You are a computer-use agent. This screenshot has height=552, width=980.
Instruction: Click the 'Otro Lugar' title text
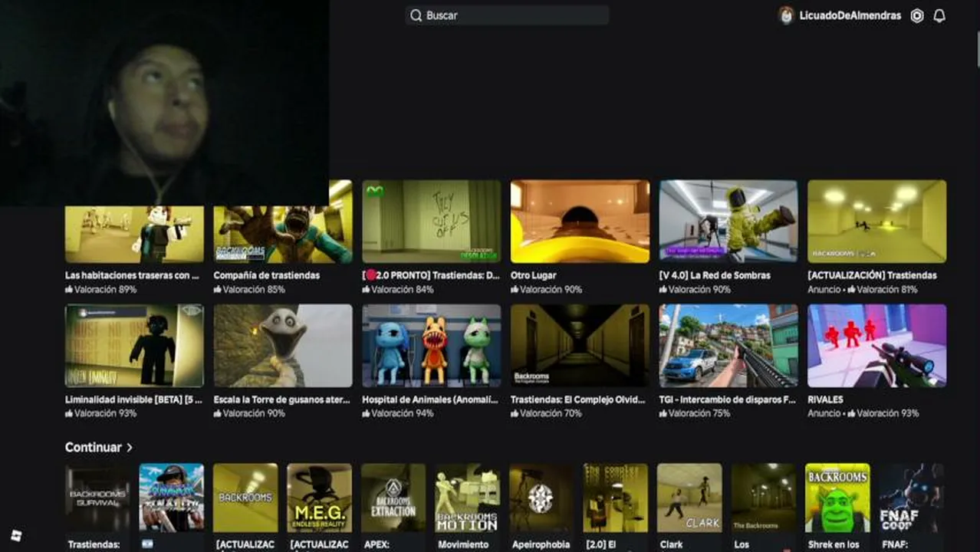534,275
